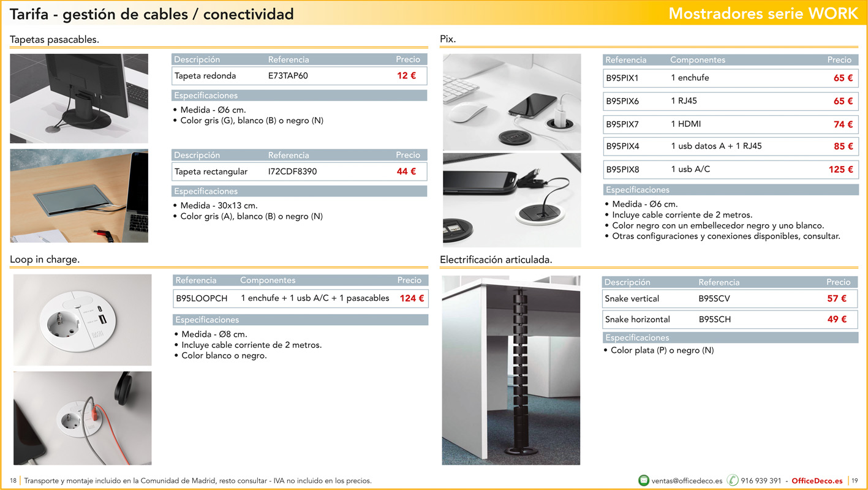Open the rectangular tapeta desk photo

79,195
